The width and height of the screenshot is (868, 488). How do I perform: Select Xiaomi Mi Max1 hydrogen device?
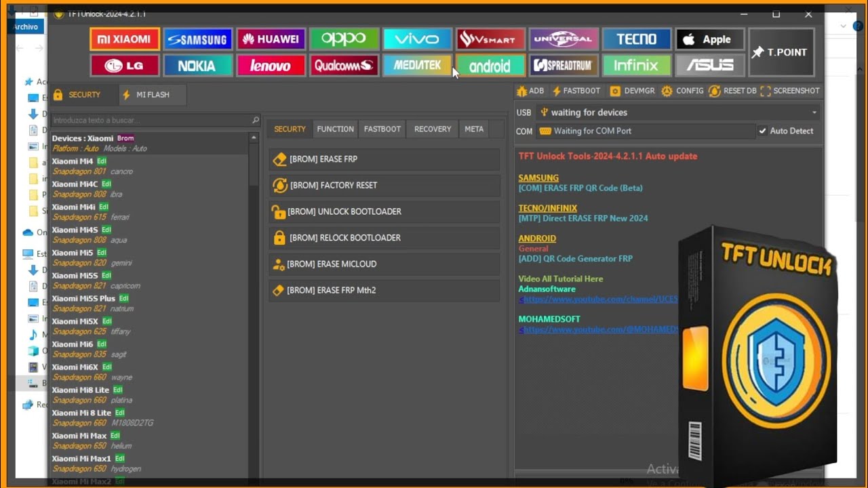(149, 464)
